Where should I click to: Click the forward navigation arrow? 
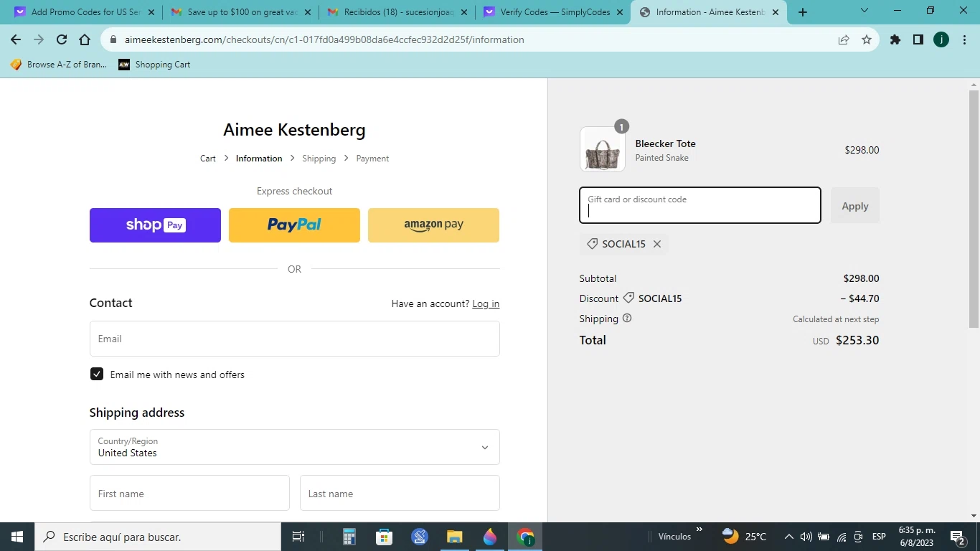point(39,40)
